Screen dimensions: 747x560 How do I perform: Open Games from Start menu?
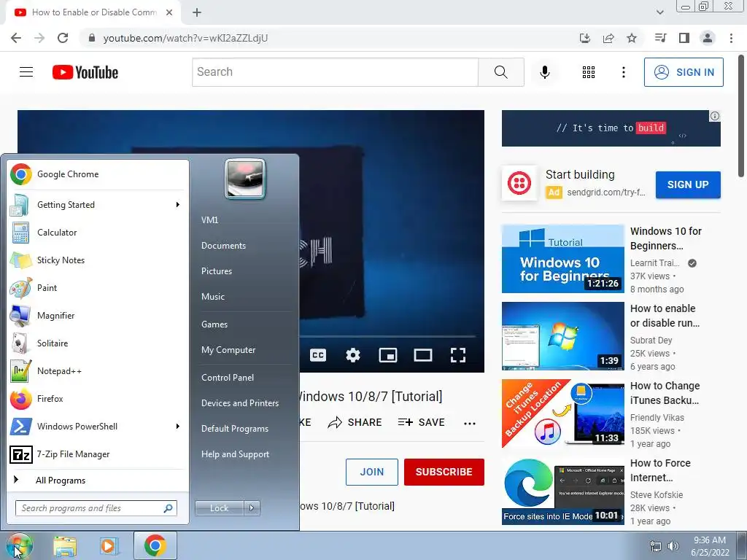[x=214, y=324]
